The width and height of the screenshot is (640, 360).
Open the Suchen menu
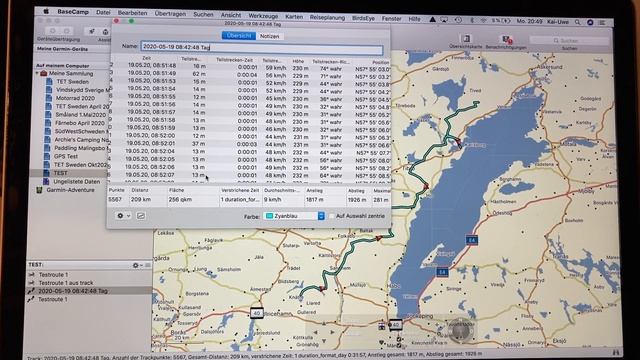203,14
